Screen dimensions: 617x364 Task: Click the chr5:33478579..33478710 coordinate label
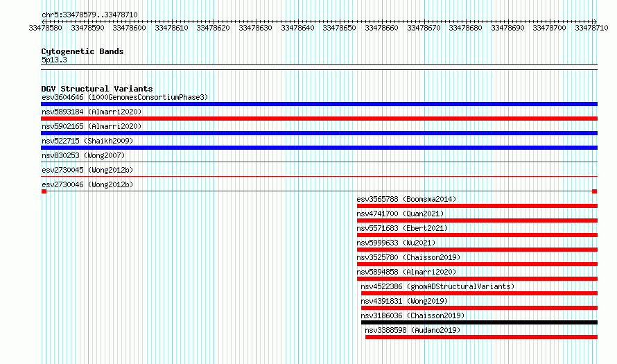click(x=89, y=15)
